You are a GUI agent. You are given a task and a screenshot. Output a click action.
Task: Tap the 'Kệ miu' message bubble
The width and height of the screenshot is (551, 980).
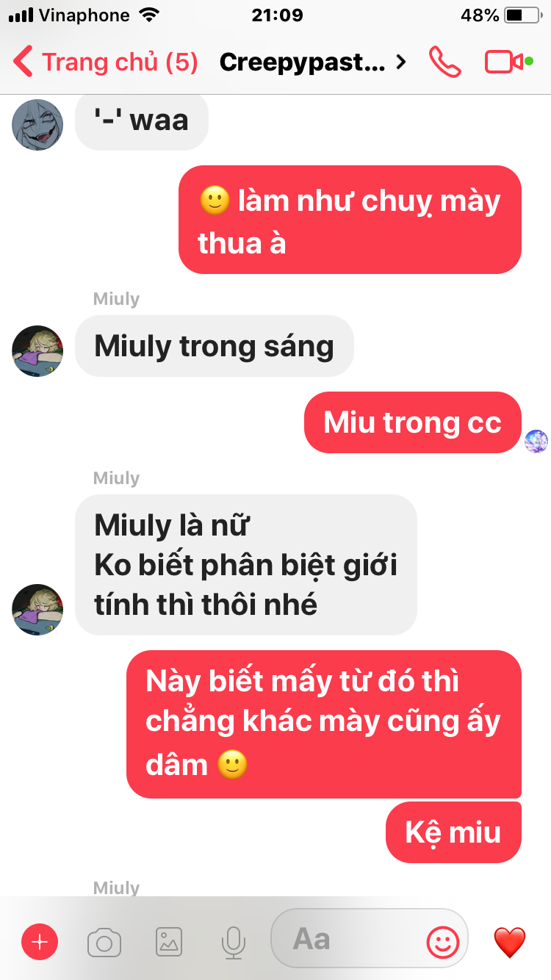click(453, 832)
